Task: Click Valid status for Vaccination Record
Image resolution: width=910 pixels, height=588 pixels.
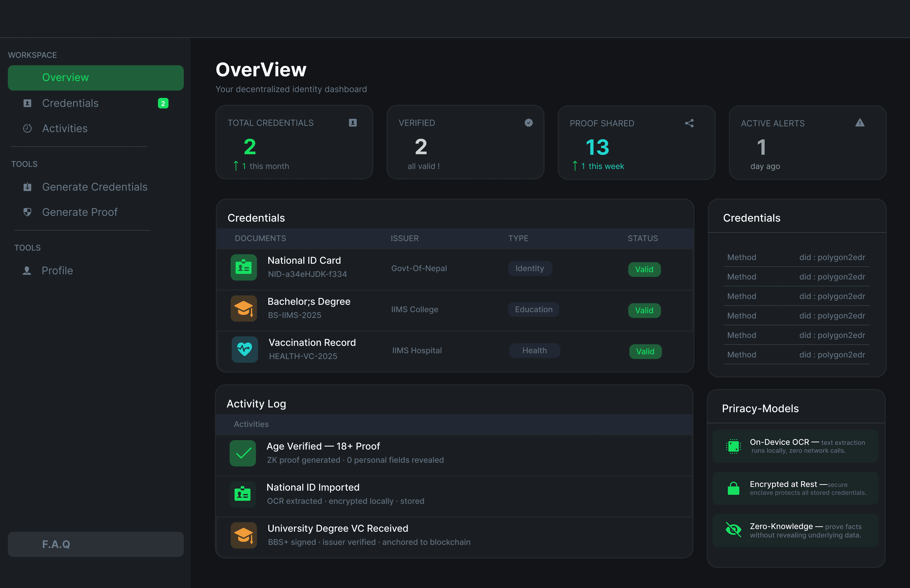Action: (x=645, y=352)
